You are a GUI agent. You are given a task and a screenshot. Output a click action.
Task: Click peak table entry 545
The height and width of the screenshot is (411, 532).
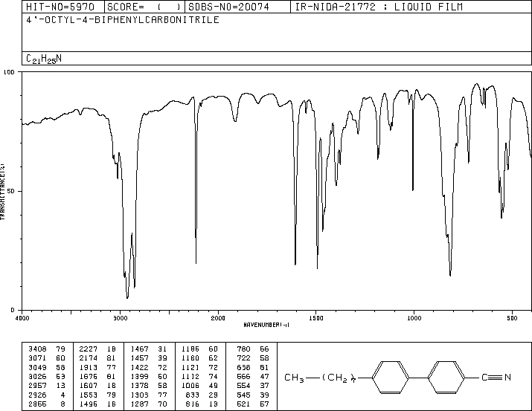click(243, 395)
